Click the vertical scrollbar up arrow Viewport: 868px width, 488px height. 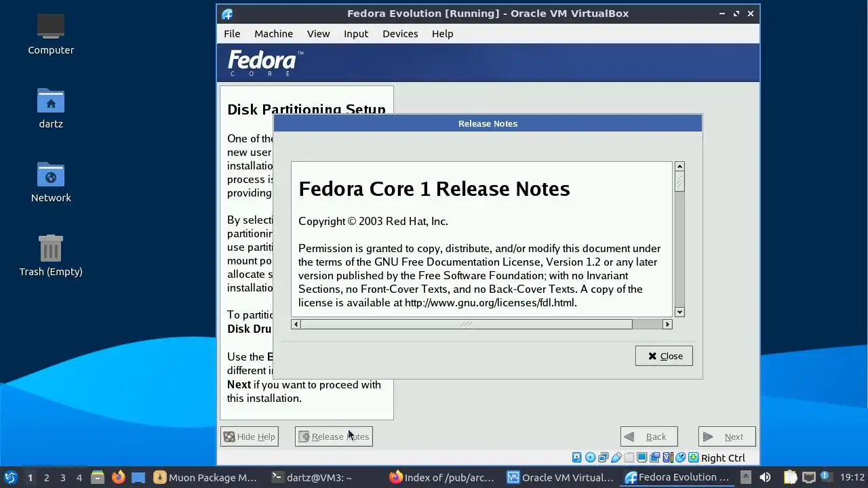coord(679,167)
